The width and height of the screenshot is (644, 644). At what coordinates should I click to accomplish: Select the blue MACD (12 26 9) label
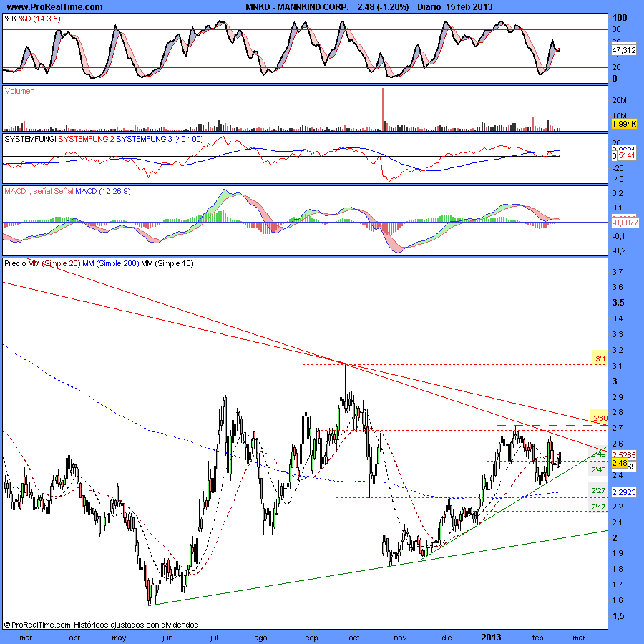(x=102, y=191)
